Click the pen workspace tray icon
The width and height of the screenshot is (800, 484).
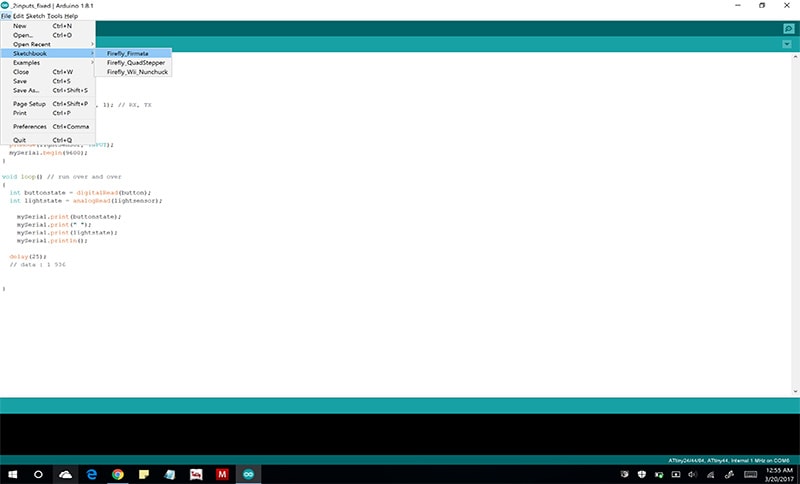click(730, 474)
